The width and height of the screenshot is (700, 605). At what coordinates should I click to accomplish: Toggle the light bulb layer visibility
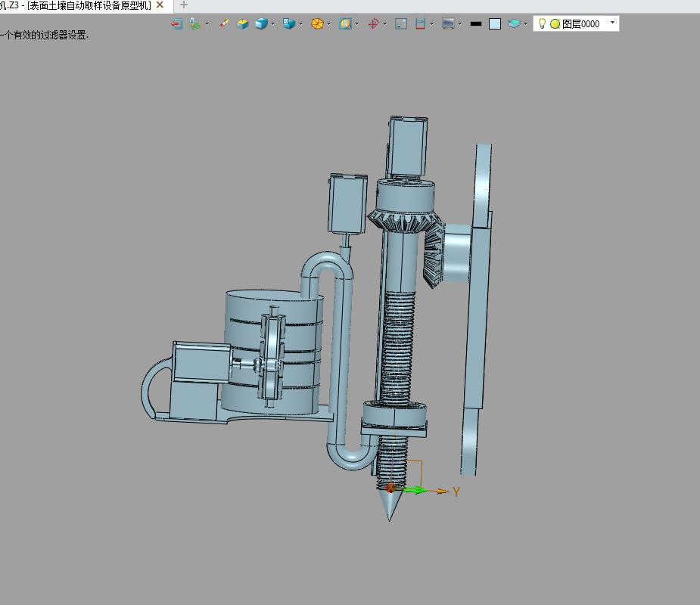click(542, 23)
